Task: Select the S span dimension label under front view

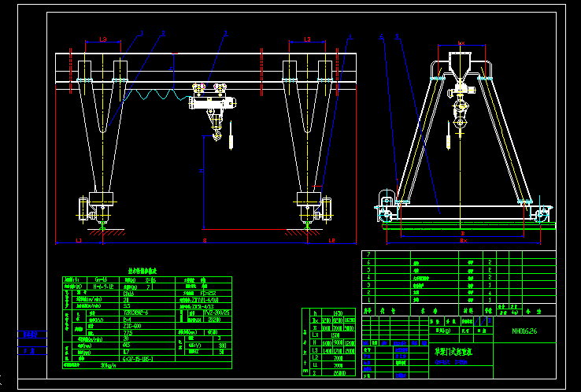Action: click(205, 240)
